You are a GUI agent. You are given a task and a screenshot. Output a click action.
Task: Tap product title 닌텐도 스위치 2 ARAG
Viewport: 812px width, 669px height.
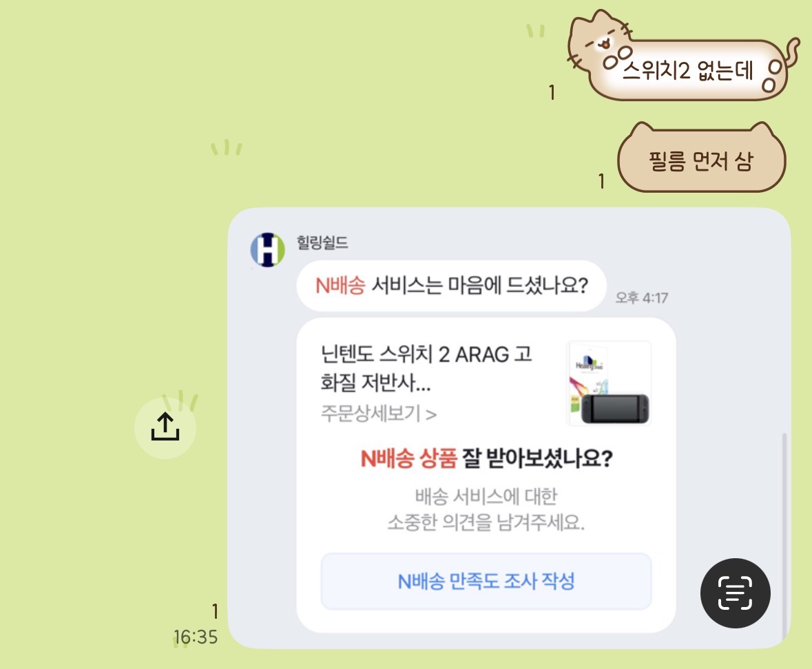426,368
